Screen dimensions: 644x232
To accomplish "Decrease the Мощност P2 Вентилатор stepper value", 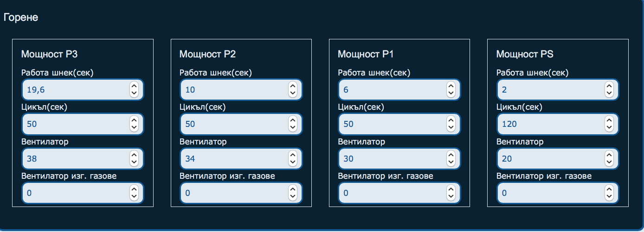I will [x=292, y=162].
